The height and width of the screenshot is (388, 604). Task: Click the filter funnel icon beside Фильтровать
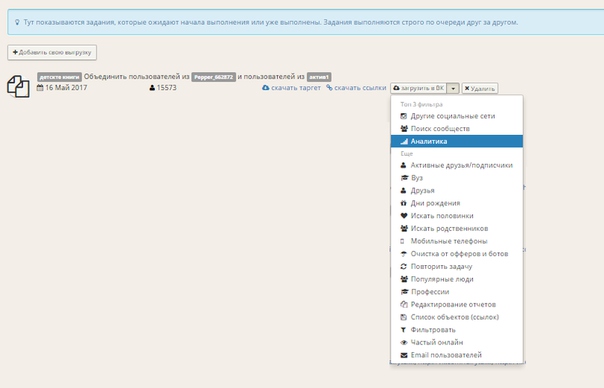pyautogui.click(x=403, y=330)
